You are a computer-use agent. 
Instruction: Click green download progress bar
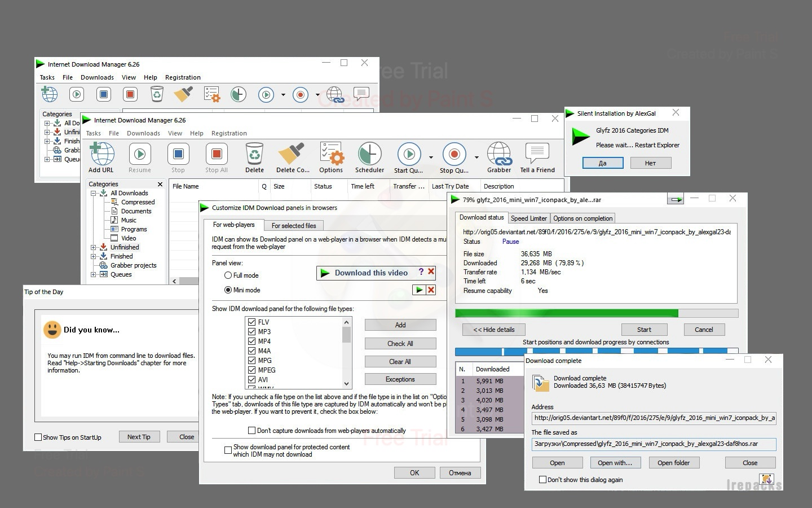[597, 313]
